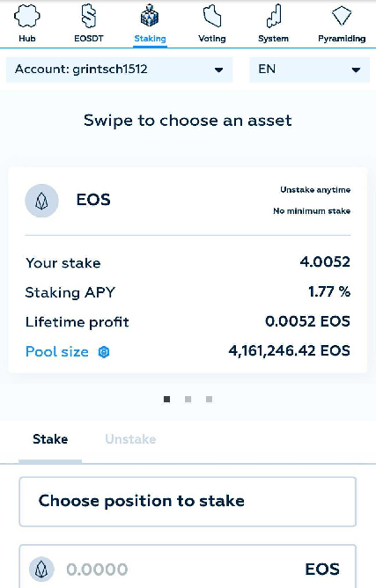The height and width of the screenshot is (588, 376).
Task: Select the Staking cube icon
Action: click(x=150, y=16)
